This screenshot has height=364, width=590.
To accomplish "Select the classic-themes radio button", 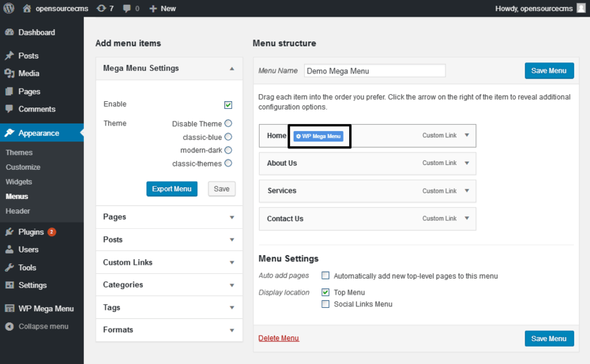I will (228, 163).
